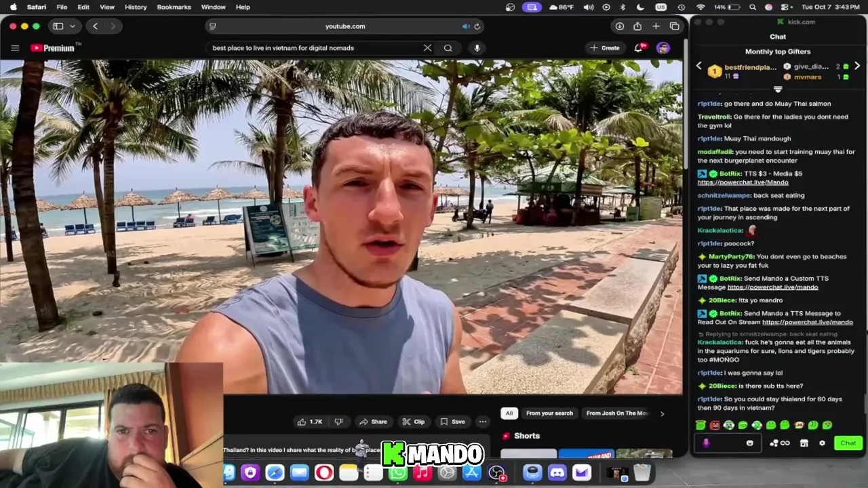Go to next top gifter arrow
The height and width of the screenshot is (488, 868).
(857, 66)
